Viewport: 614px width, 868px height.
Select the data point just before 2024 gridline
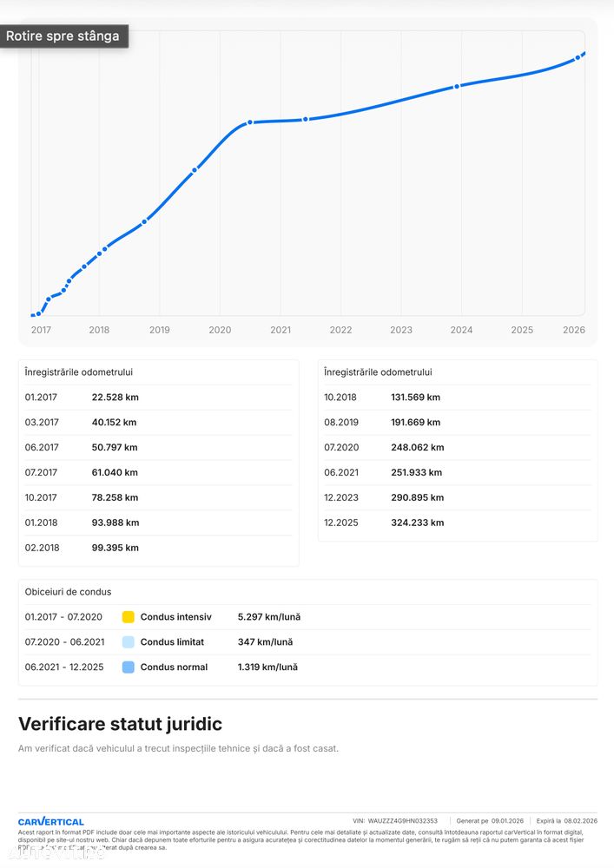click(x=457, y=86)
